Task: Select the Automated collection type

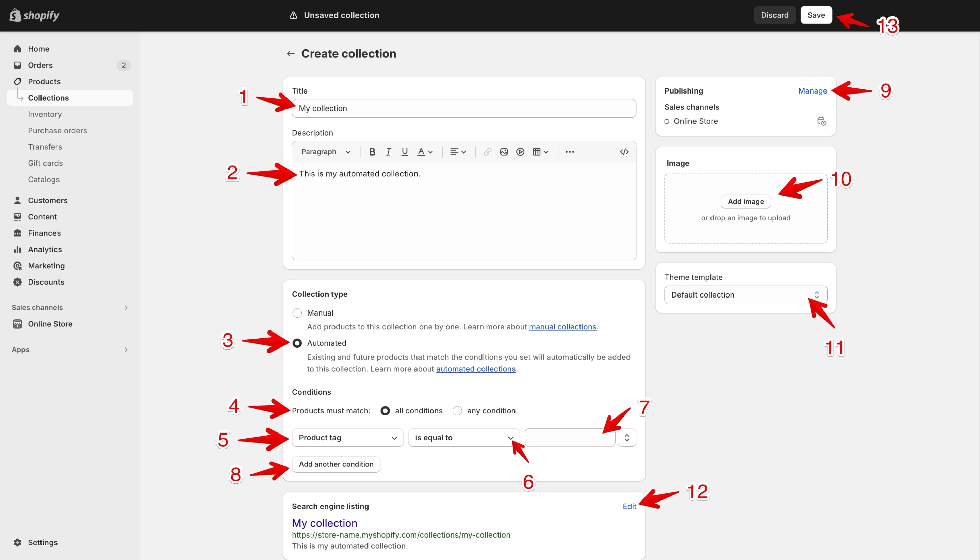Action: 297,343
